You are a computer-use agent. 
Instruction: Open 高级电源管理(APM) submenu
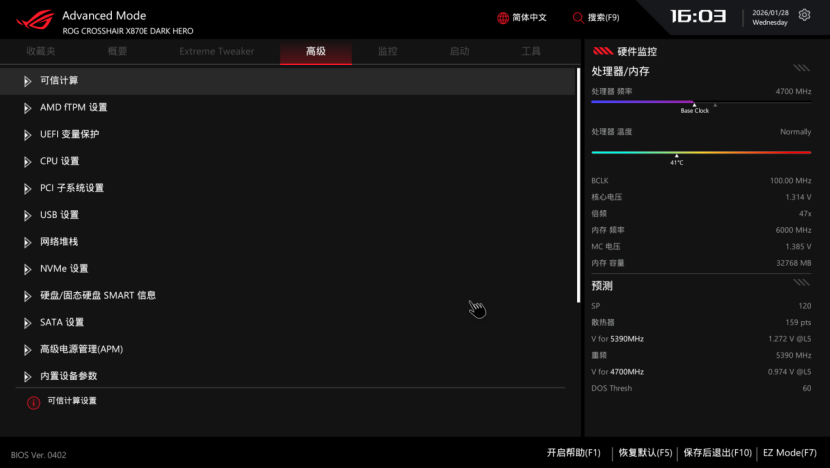coord(81,349)
